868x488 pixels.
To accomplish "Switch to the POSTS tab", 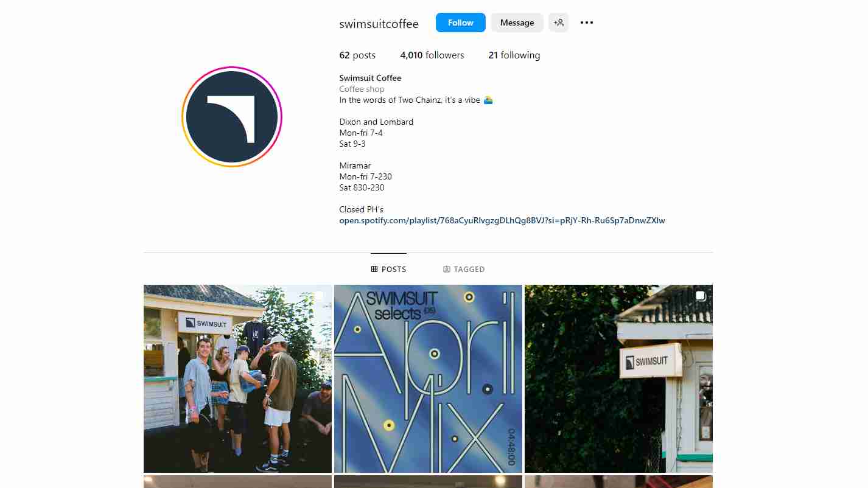I will point(388,269).
